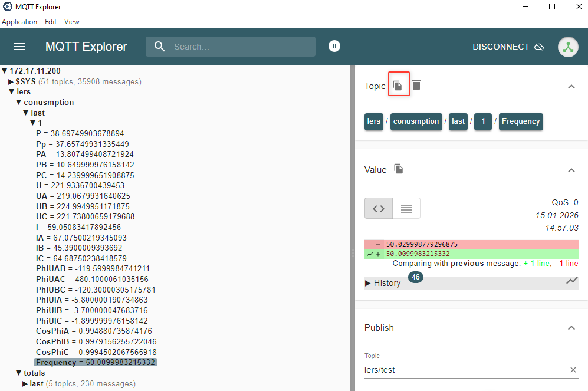The height and width of the screenshot is (391, 588).
Task: Copy the value to clipboard
Action: pos(399,169)
